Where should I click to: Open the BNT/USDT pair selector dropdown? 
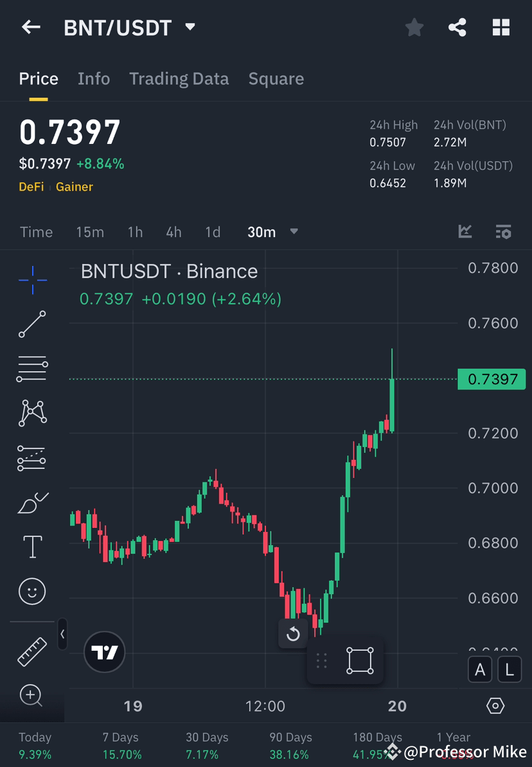tap(190, 27)
